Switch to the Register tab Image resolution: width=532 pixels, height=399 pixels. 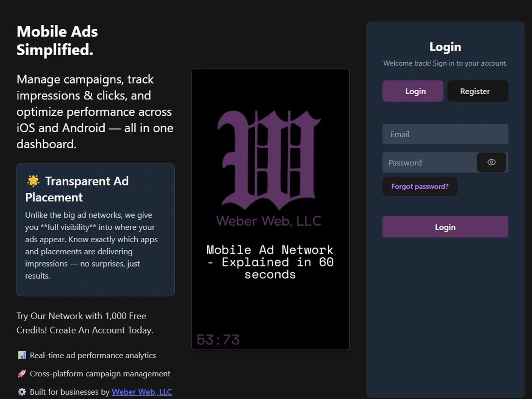pos(478,91)
